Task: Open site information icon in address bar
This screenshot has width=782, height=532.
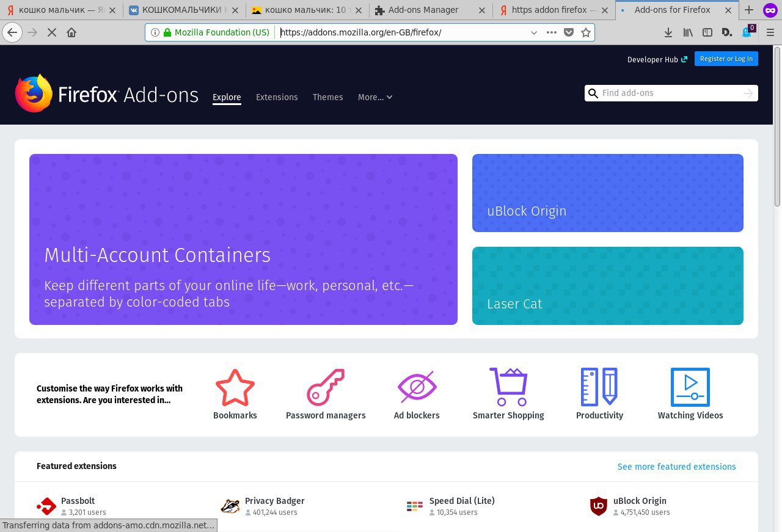Action: pos(155,32)
